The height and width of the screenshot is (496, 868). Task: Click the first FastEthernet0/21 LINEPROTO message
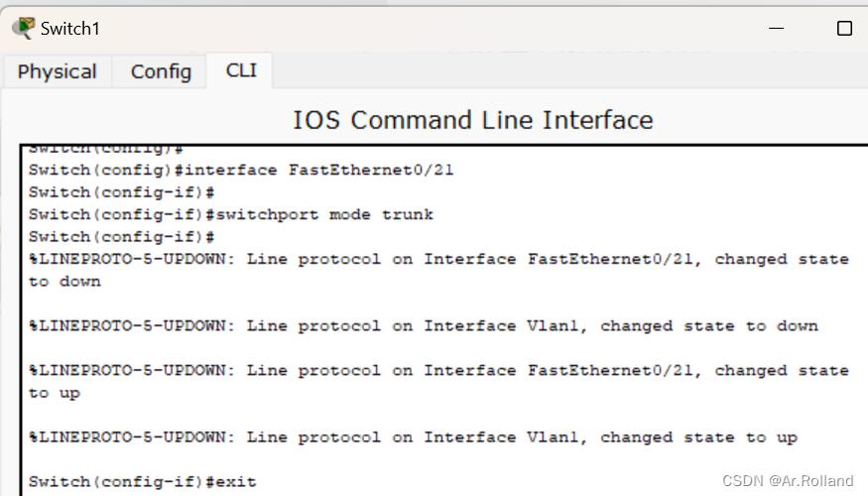(x=438, y=259)
